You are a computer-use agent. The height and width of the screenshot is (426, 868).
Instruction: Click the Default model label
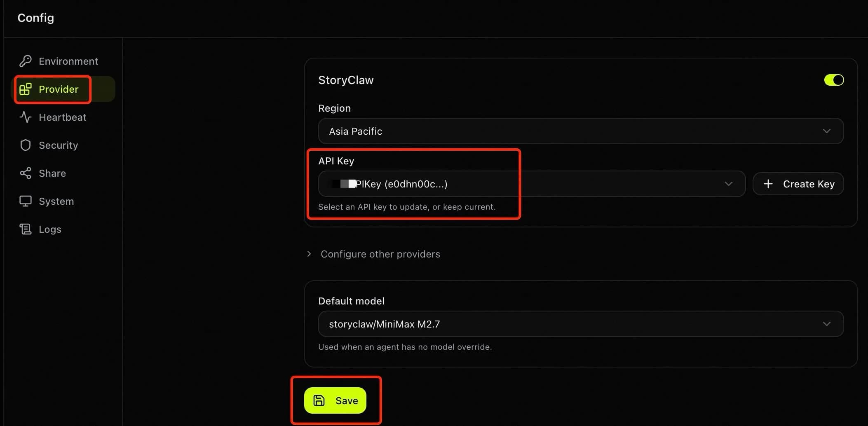(351, 301)
